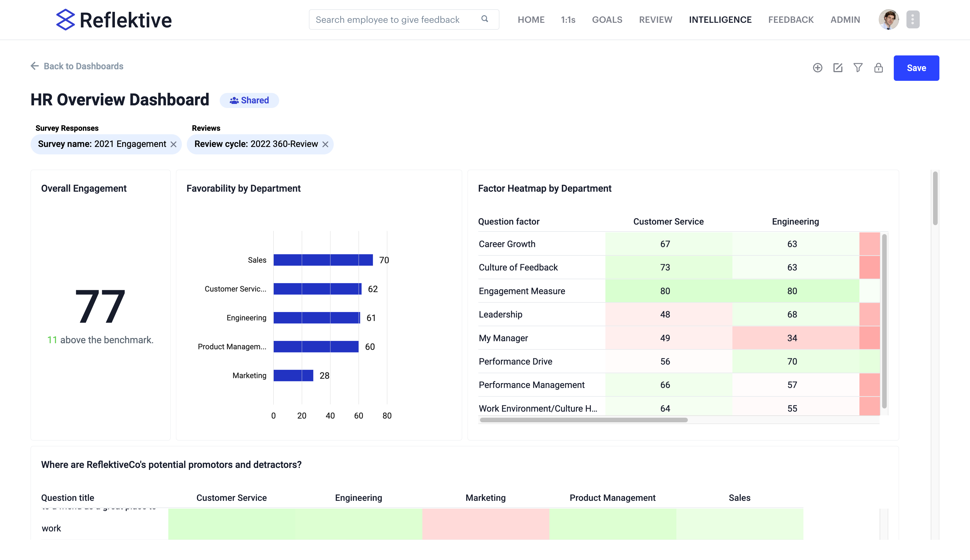The height and width of the screenshot is (560, 970).
Task: Navigate to the GOALS tab
Action: click(607, 20)
